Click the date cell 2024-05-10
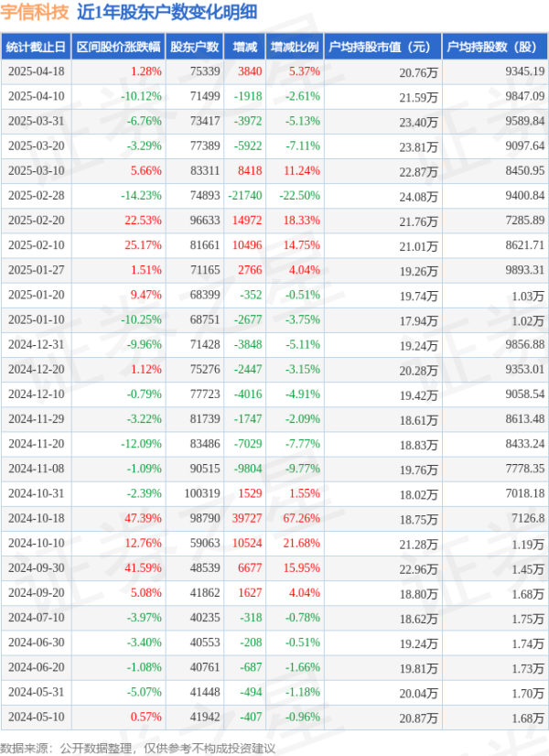 pos(37,717)
